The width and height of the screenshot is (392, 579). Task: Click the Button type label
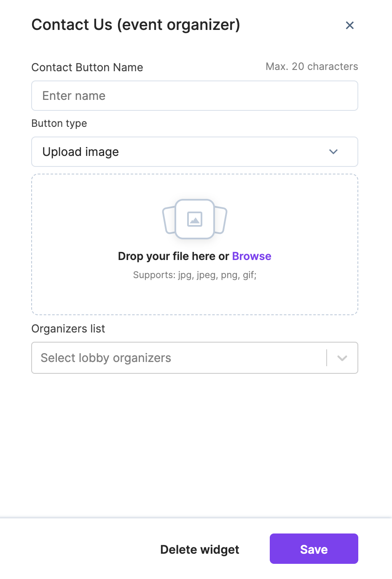[59, 123]
